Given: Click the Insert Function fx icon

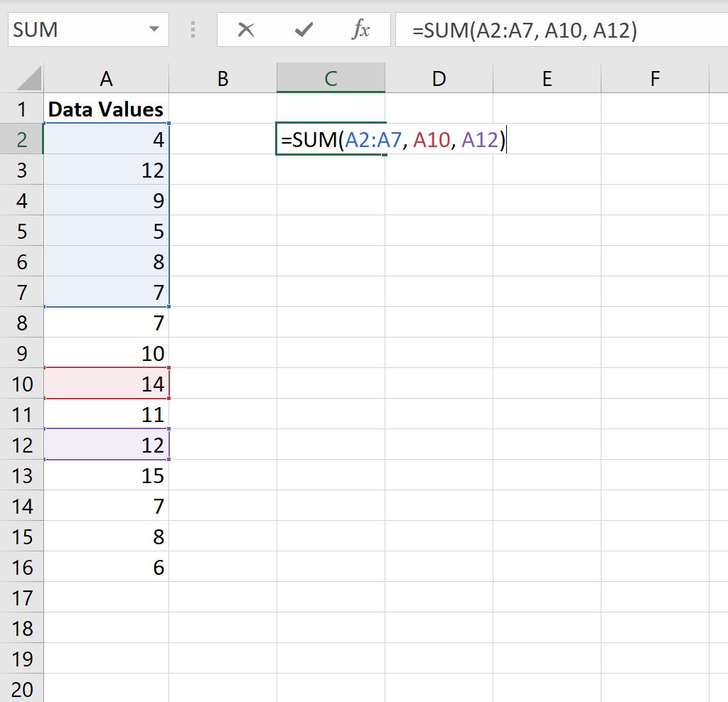Looking at the screenshot, I should pos(362,29).
